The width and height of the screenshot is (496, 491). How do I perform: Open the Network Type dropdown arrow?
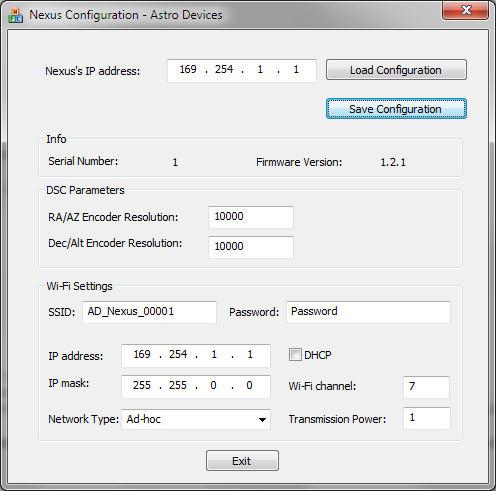[262, 419]
